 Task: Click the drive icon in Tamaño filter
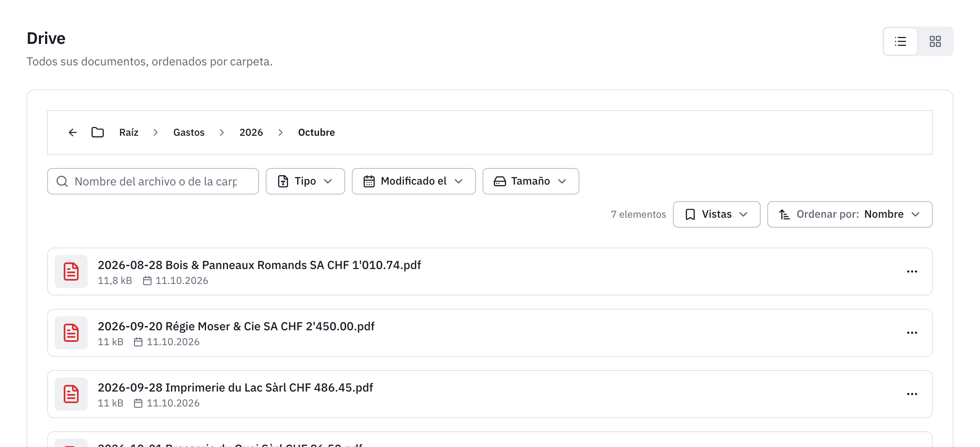click(x=500, y=181)
